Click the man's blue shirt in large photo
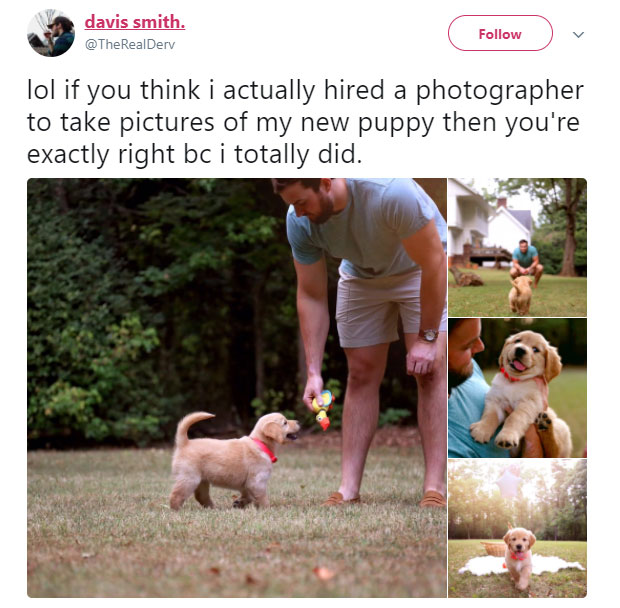The width and height of the screenshot is (620, 608). click(x=366, y=227)
